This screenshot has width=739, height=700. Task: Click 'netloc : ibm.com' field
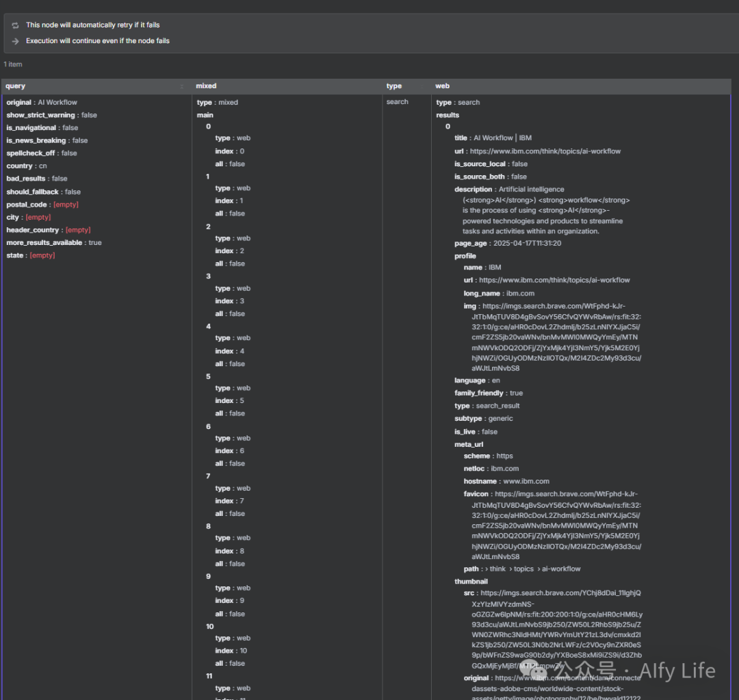[491, 469]
